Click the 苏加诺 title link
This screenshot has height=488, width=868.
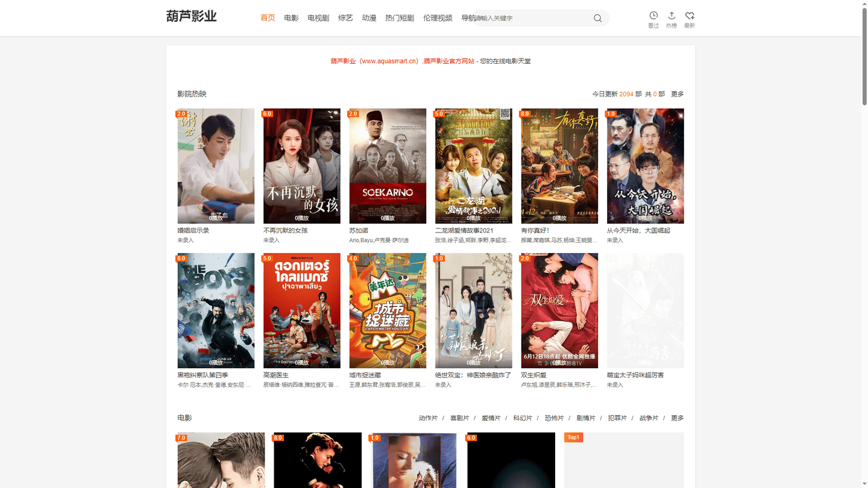pos(359,230)
